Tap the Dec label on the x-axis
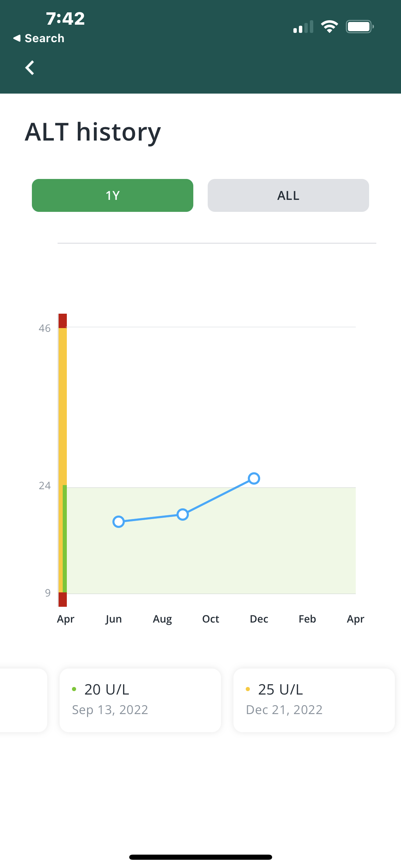 259,619
